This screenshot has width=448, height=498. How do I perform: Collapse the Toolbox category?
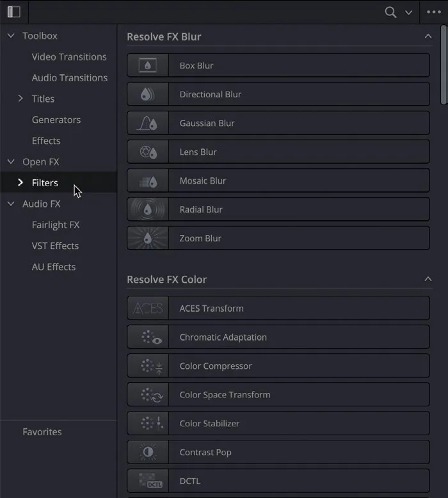pos(11,36)
